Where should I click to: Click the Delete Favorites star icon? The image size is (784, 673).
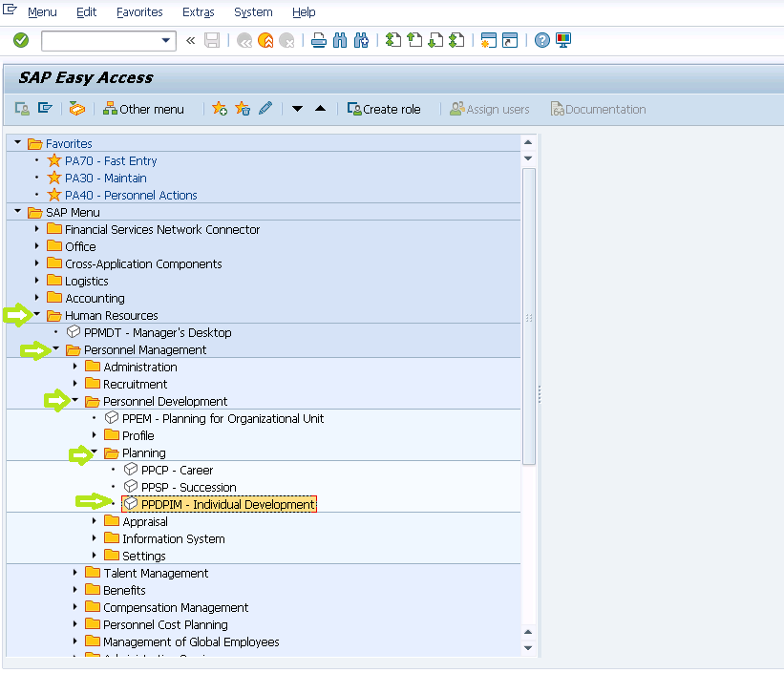click(x=242, y=109)
